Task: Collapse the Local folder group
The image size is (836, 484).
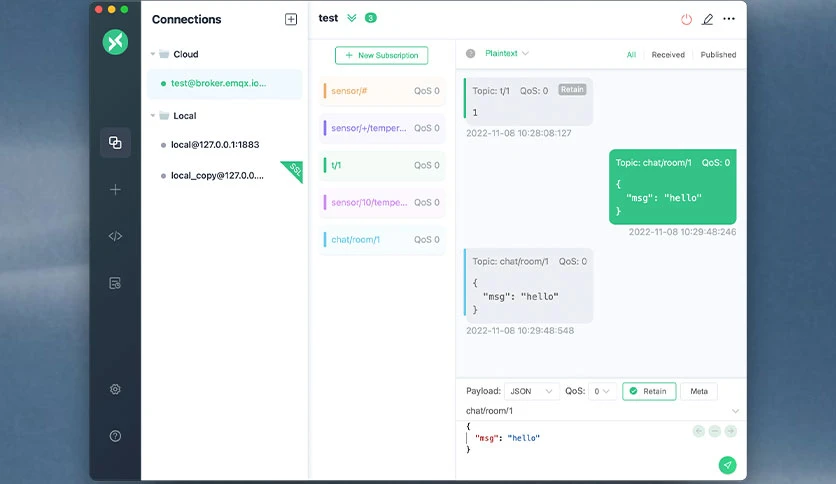Action: coord(153,116)
